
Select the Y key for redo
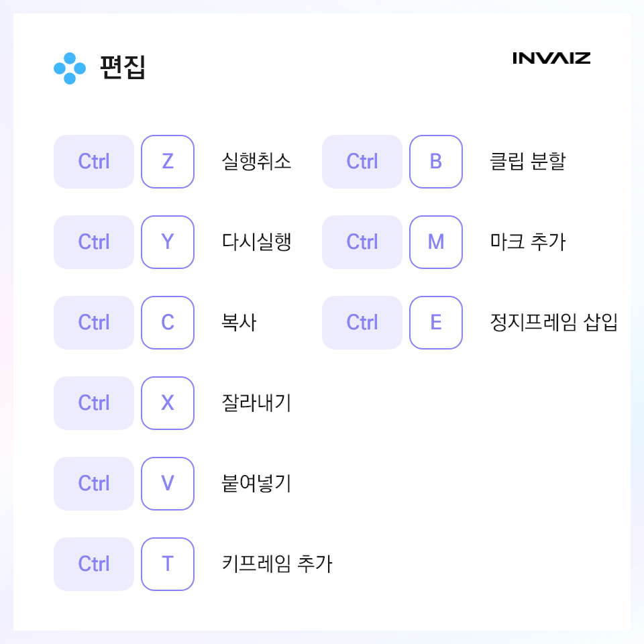tap(168, 242)
